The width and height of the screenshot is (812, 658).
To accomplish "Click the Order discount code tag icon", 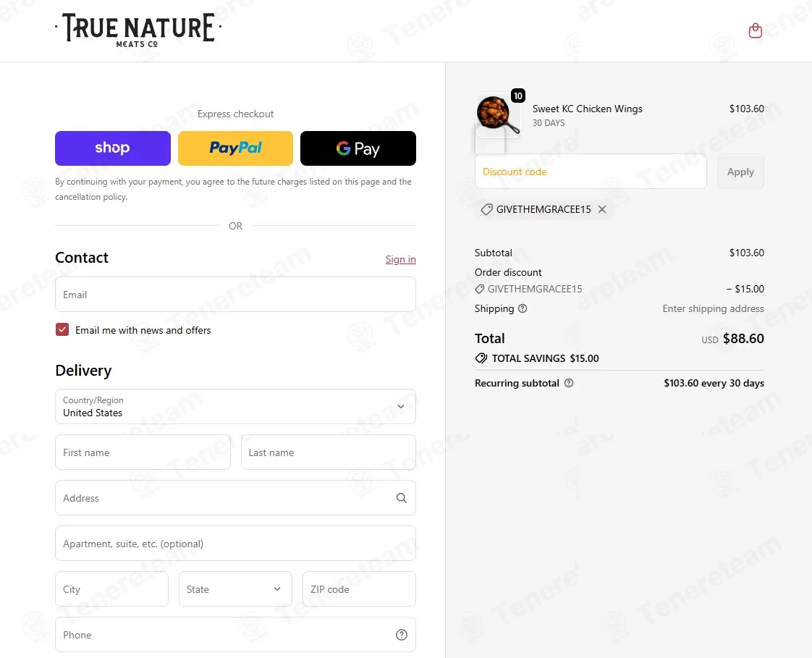I will [x=480, y=289].
